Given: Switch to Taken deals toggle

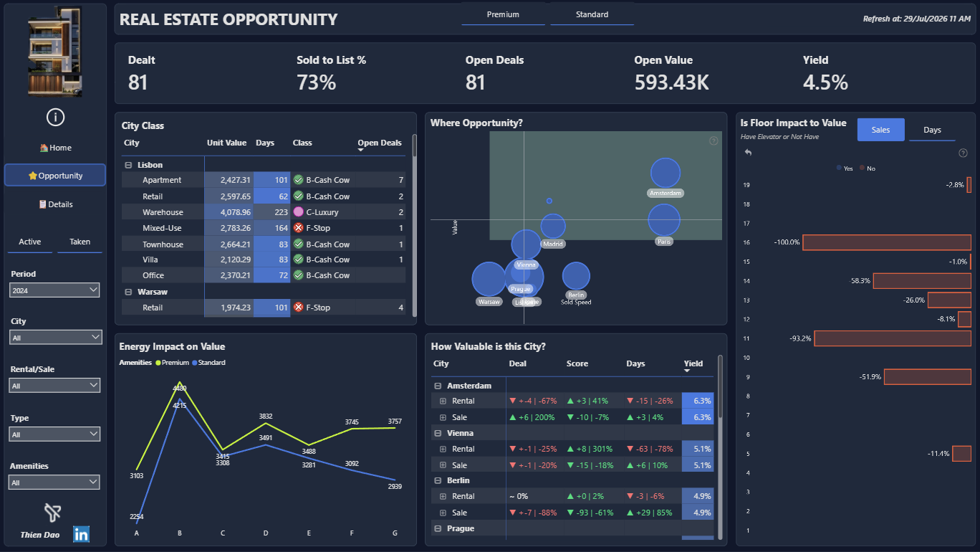Looking at the screenshot, I should (x=80, y=242).
